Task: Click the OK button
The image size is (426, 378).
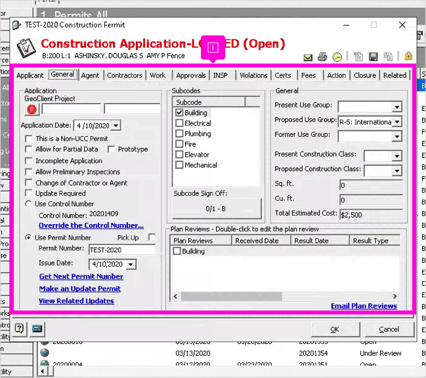Action: point(335,329)
